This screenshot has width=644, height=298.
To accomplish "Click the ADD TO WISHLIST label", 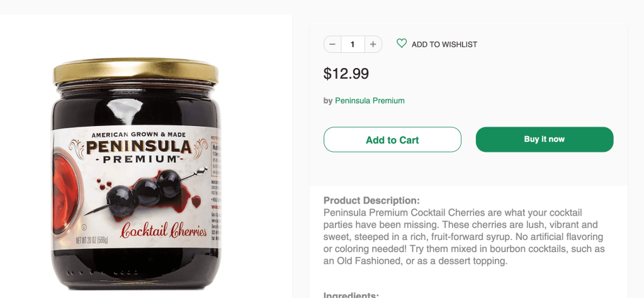I will pos(444,45).
